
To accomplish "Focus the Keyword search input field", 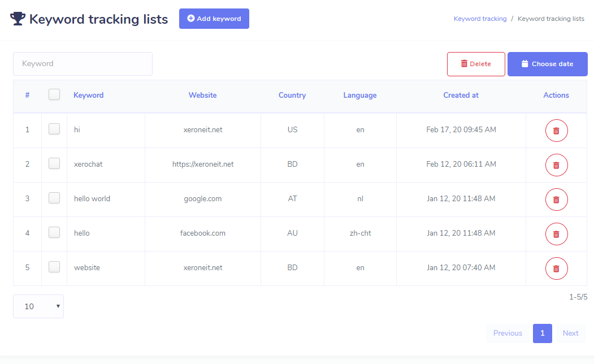I will pos(83,64).
